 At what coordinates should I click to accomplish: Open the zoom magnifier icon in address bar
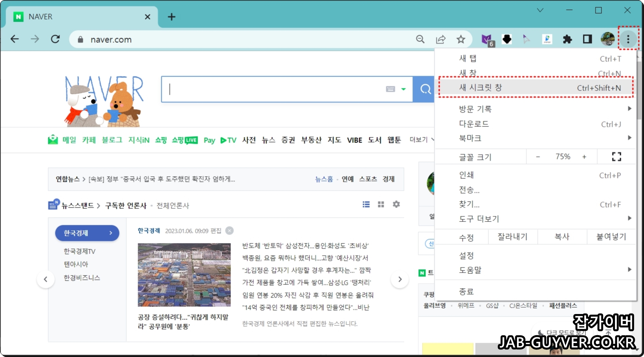click(x=420, y=39)
